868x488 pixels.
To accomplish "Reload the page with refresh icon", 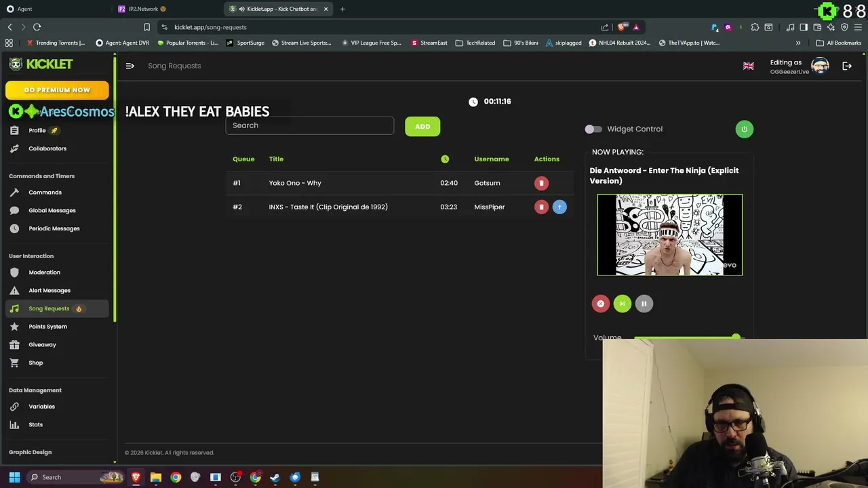I will [x=37, y=27].
